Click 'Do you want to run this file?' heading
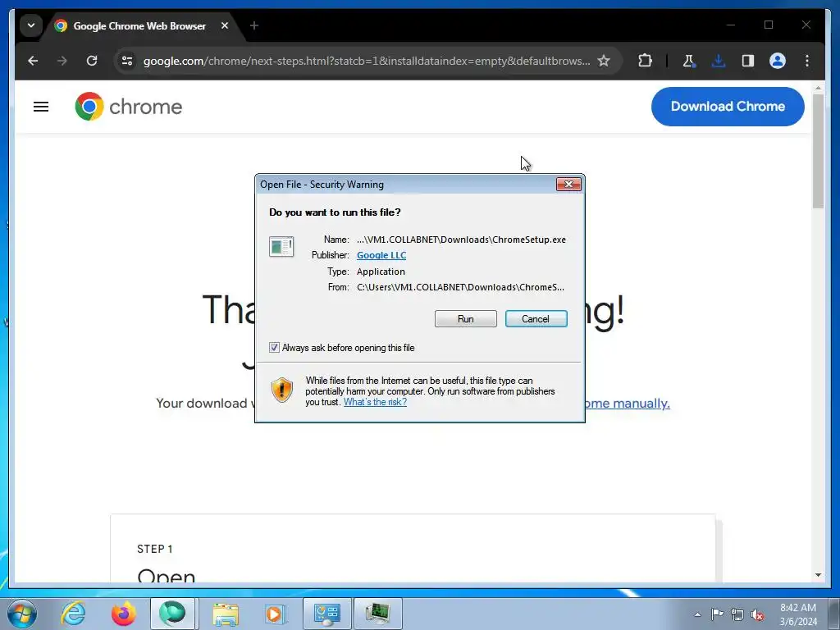 [x=335, y=212]
